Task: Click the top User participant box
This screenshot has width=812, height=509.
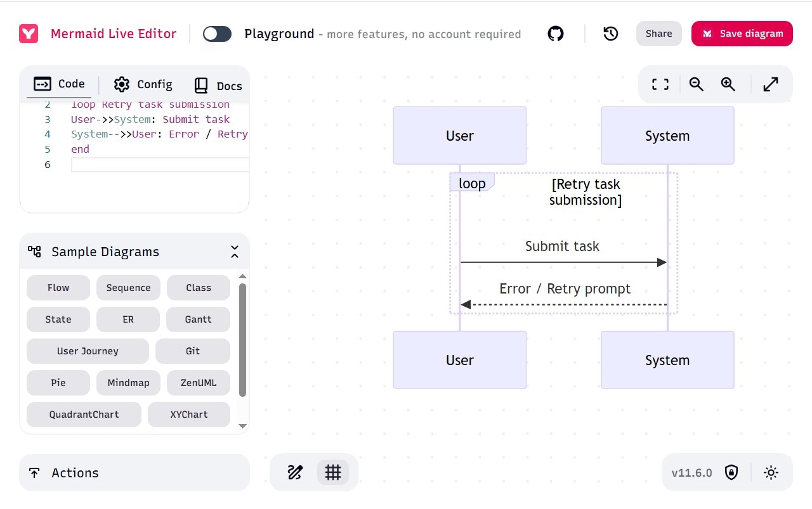Action: pyautogui.click(x=460, y=136)
